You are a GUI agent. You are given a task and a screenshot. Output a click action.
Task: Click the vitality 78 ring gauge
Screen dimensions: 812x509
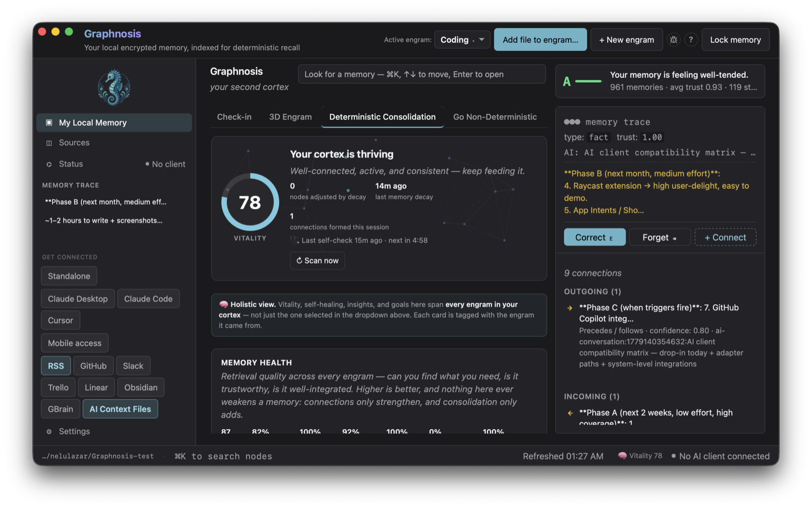[x=250, y=202]
